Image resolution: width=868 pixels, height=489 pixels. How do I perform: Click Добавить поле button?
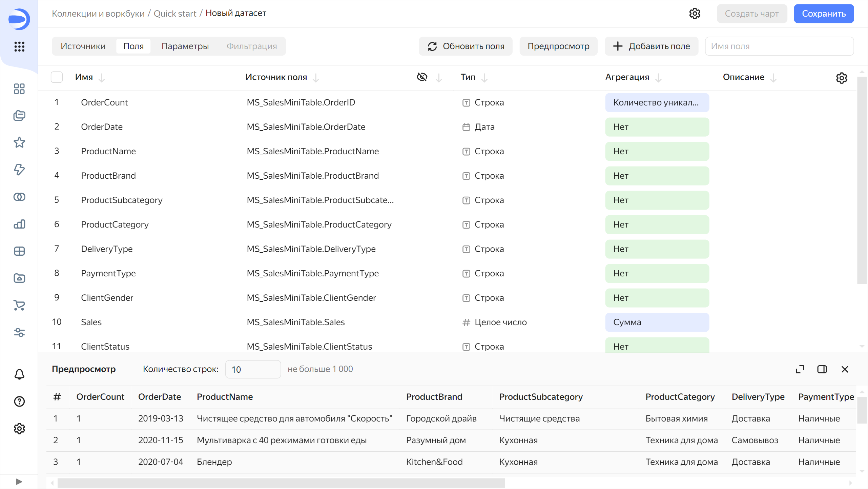[651, 46]
